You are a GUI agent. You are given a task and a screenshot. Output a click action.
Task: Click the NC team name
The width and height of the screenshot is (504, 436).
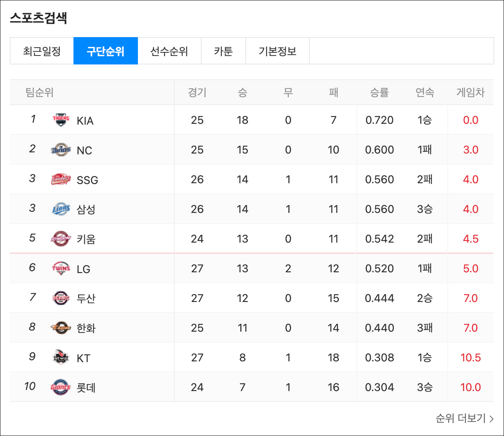[84, 150]
